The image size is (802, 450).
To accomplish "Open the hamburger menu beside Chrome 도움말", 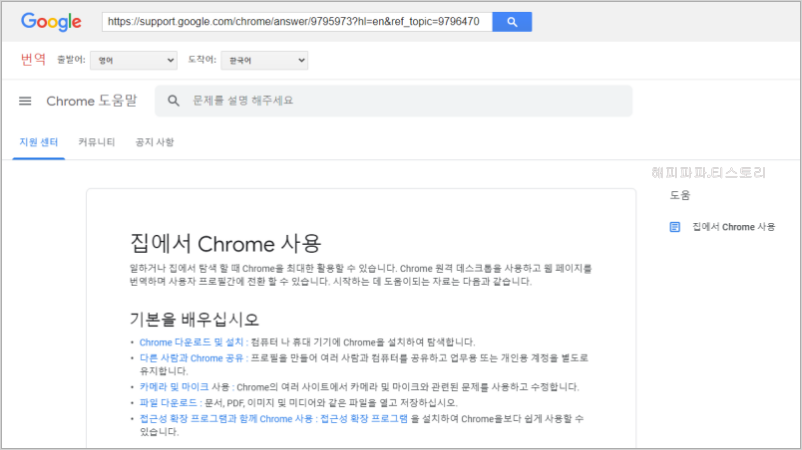I will click(x=25, y=101).
